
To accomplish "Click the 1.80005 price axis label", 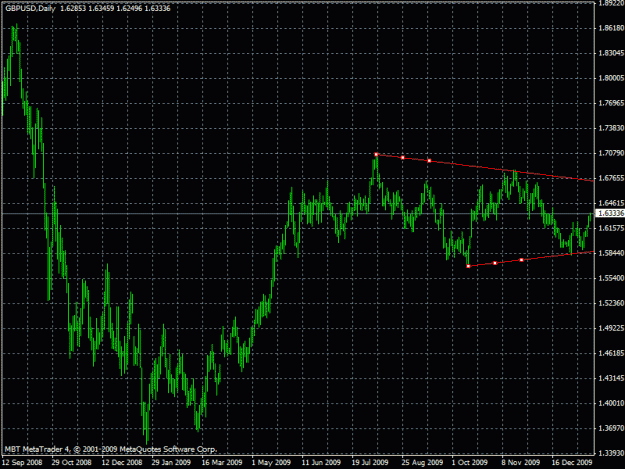I will [611, 78].
